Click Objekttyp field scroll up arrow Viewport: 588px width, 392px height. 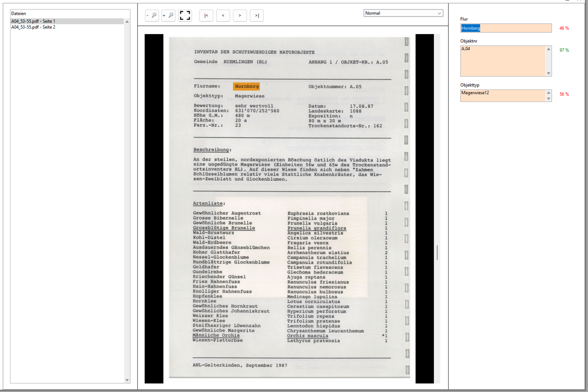point(548,93)
